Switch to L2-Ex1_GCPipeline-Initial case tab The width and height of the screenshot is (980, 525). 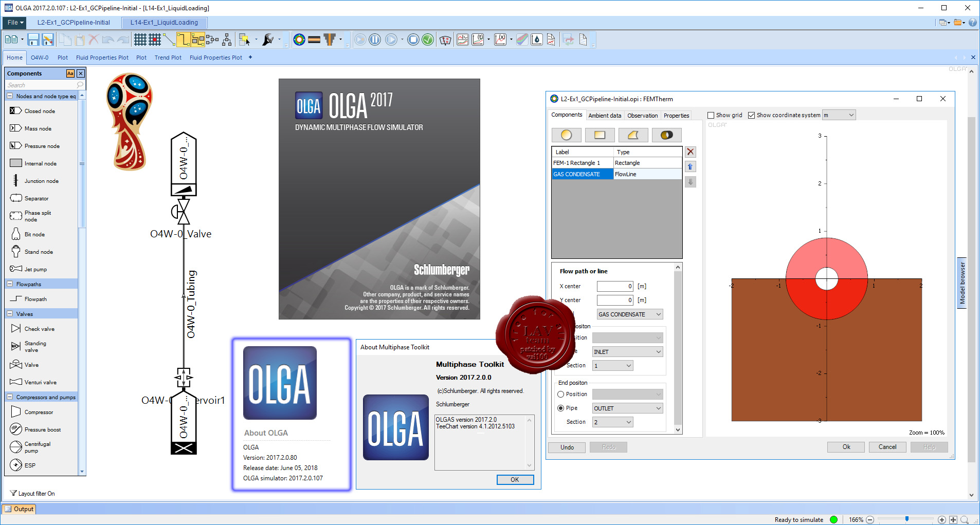[x=74, y=23]
